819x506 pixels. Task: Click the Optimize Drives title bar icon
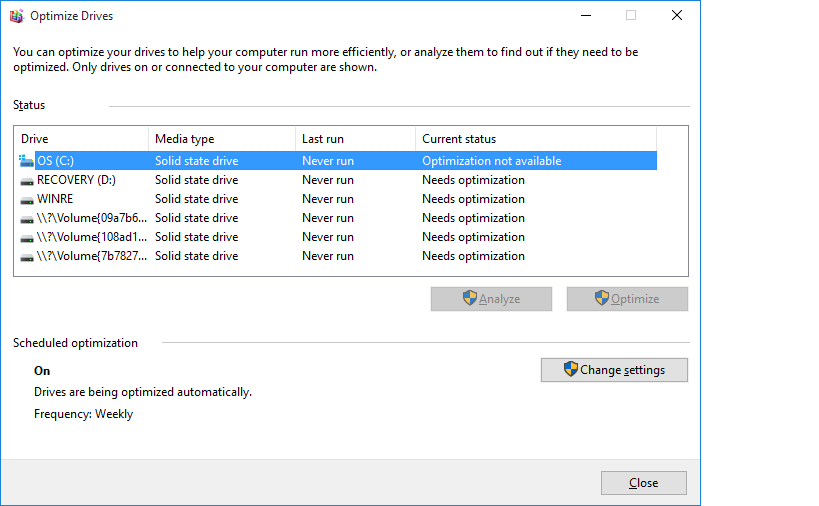click(17, 16)
